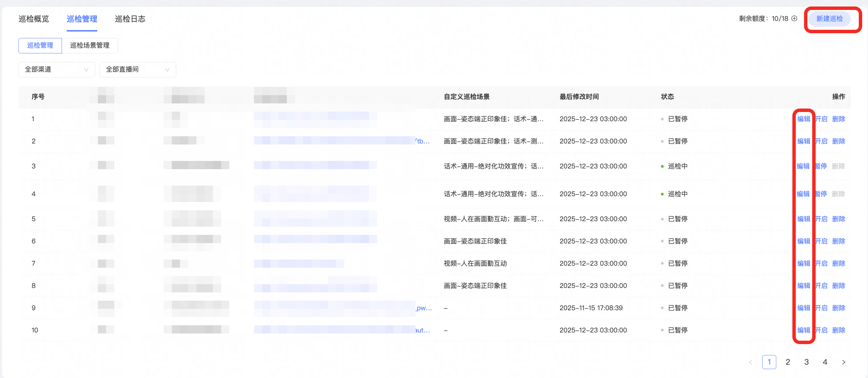868x378 pixels.
Task: Click 暂停 for row 4
Action: click(821, 194)
